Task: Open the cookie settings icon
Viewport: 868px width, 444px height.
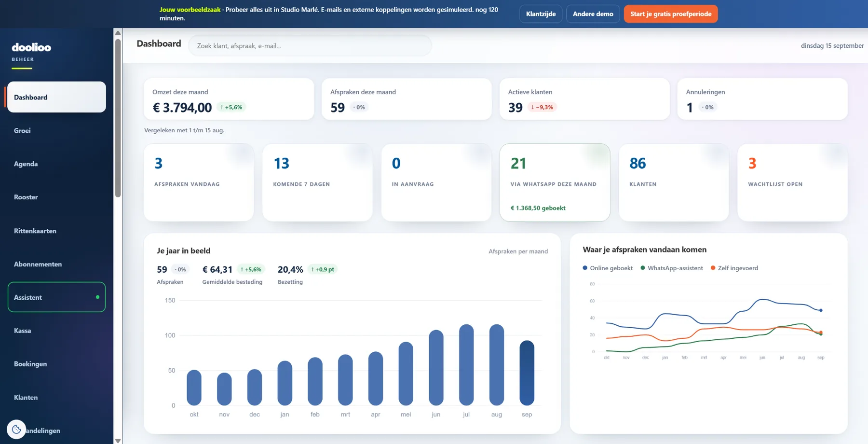Action: pyautogui.click(x=16, y=429)
